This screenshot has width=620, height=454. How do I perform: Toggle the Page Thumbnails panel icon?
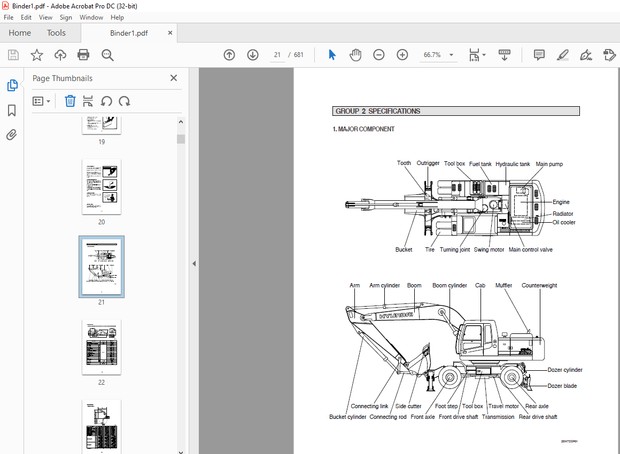12,86
